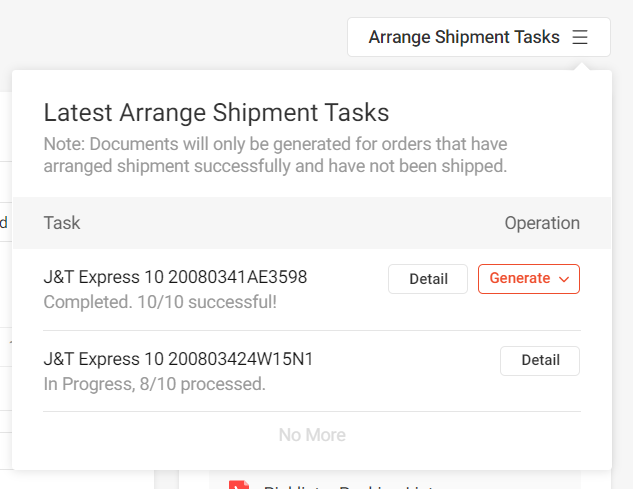This screenshot has width=633, height=489.
Task: Click the note about generated documents
Action: coord(275,155)
